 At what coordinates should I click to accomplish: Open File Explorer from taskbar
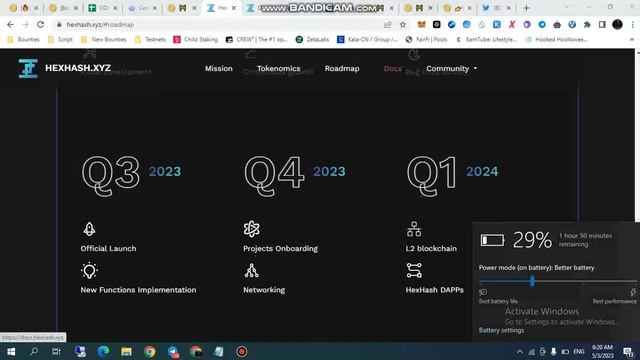126,351
